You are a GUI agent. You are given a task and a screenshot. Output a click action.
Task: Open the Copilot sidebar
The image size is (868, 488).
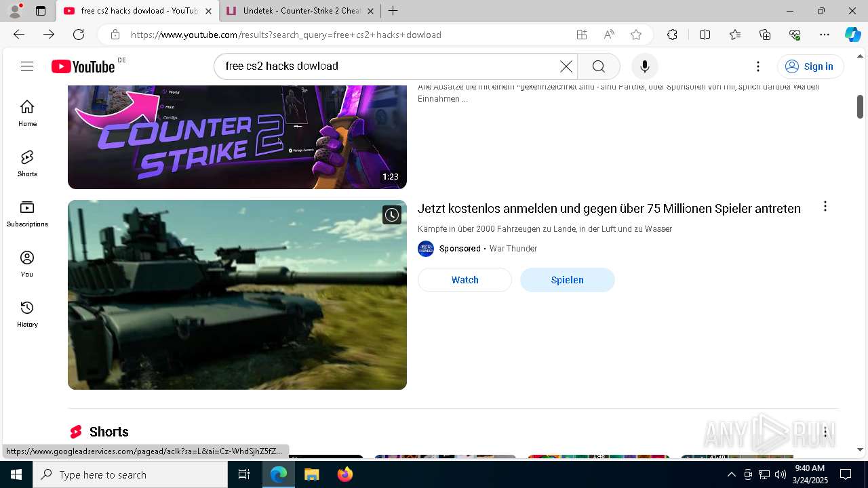(x=853, y=35)
